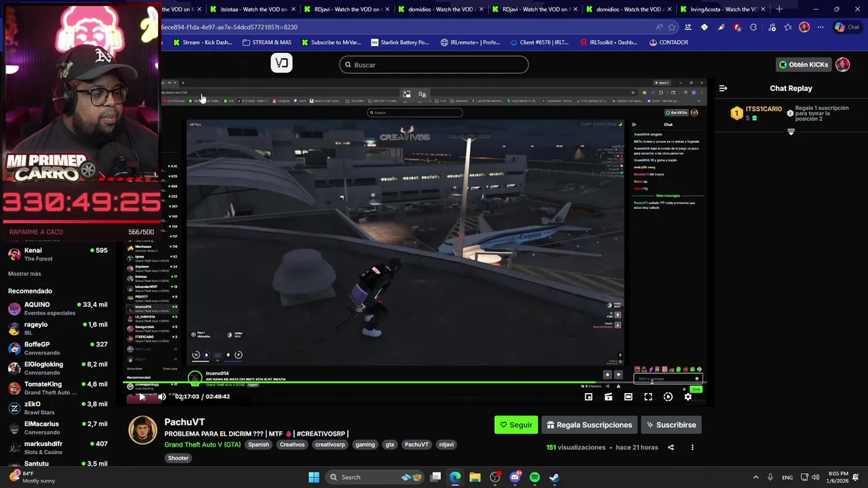Open Stream - Kick Dashboard bookmark
Image resolution: width=868 pixels, height=488 pixels.
(203, 42)
